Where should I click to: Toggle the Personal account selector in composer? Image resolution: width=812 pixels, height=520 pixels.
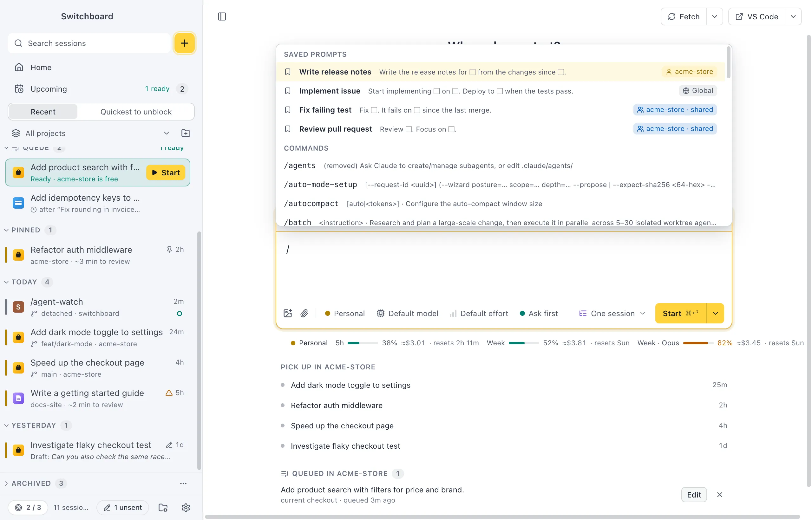click(344, 313)
